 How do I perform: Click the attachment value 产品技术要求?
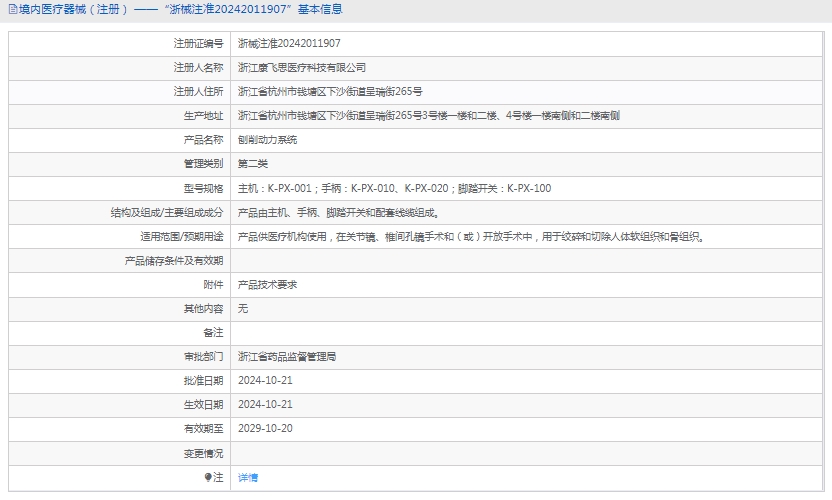[267, 285]
